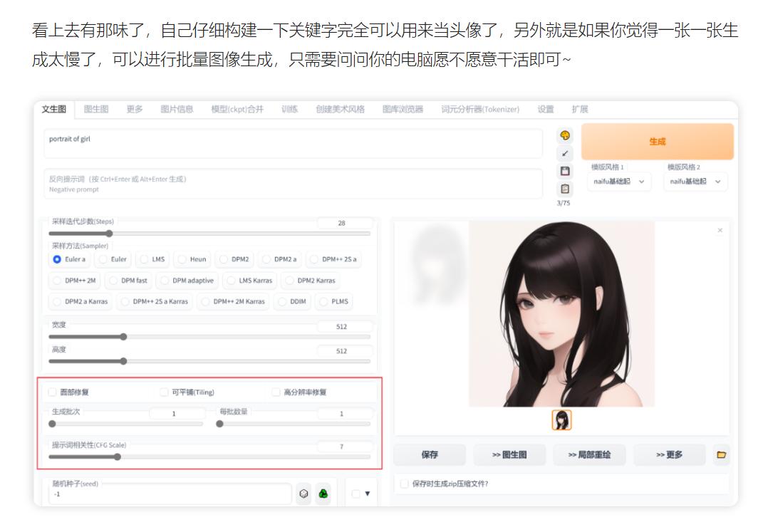Select the Heun sampler
Image resolution: width=768 pixels, height=532 pixels.
(x=192, y=259)
